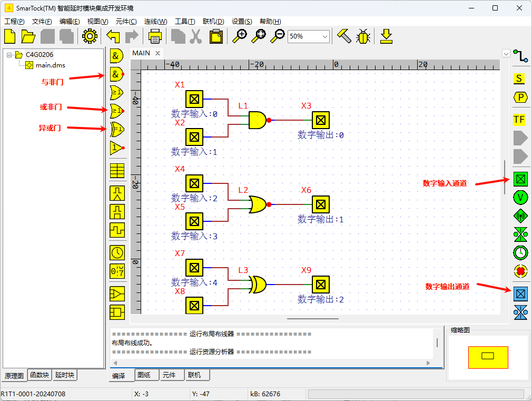Screen dimensions: 532x401
Task: Open the 工具(T) menu
Action: point(185,22)
